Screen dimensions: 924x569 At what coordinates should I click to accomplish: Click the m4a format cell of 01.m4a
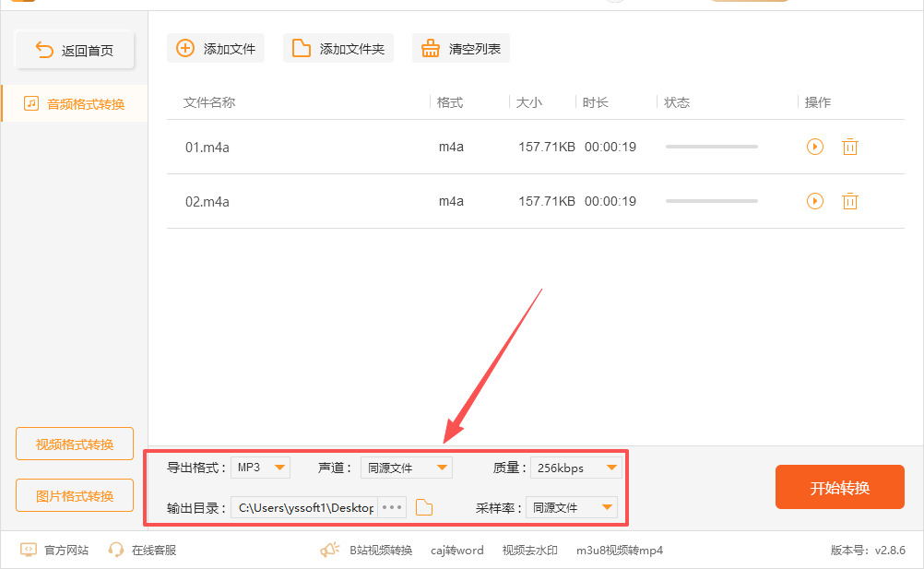451,147
